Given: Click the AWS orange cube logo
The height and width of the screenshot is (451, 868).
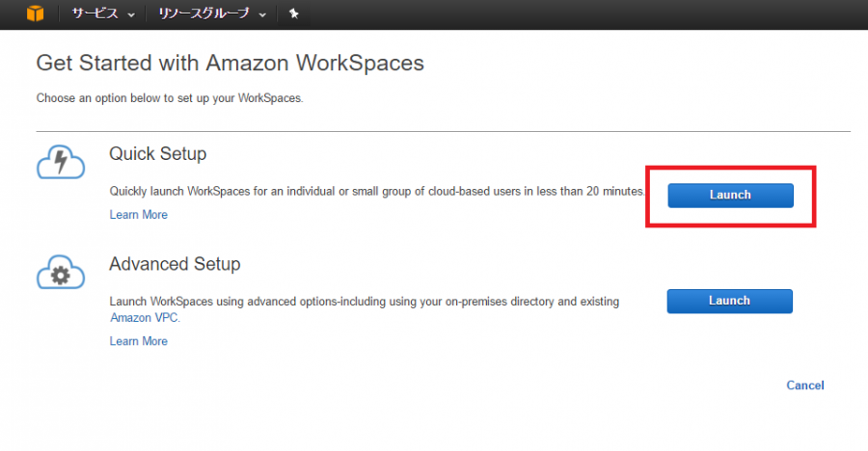Looking at the screenshot, I should [x=35, y=13].
